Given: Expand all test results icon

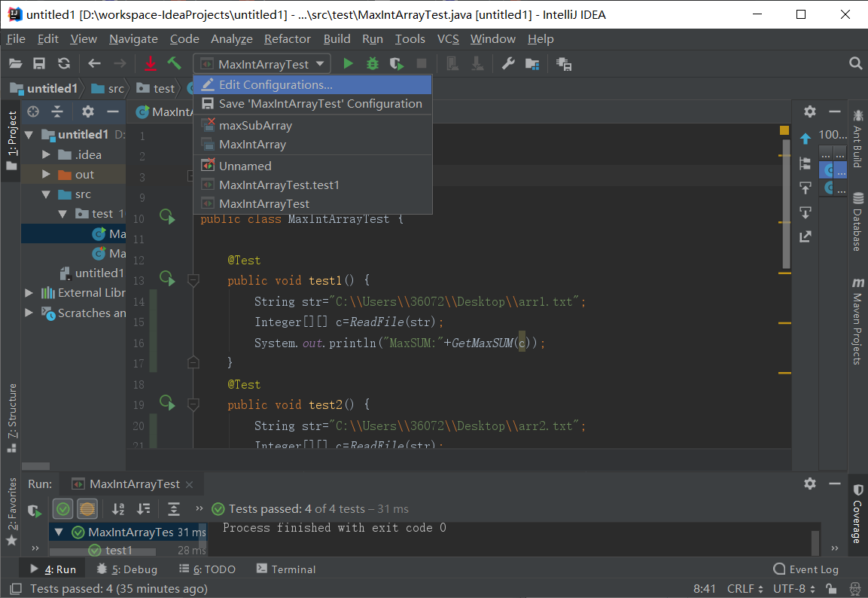Looking at the screenshot, I should coord(174,509).
